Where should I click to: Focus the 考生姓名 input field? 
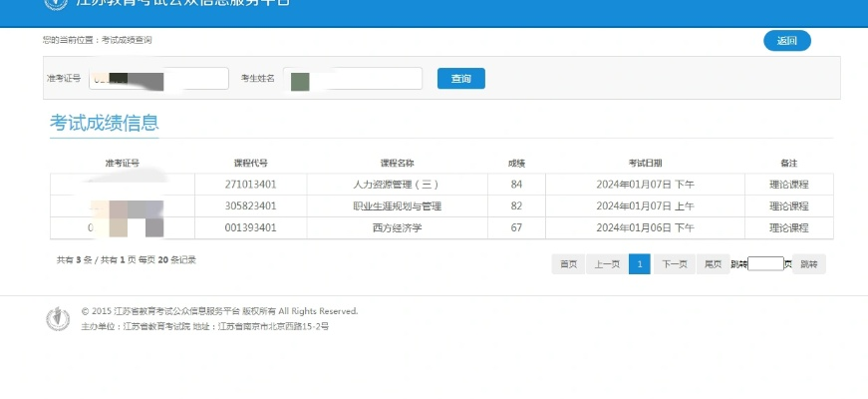[x=353, y=78]
